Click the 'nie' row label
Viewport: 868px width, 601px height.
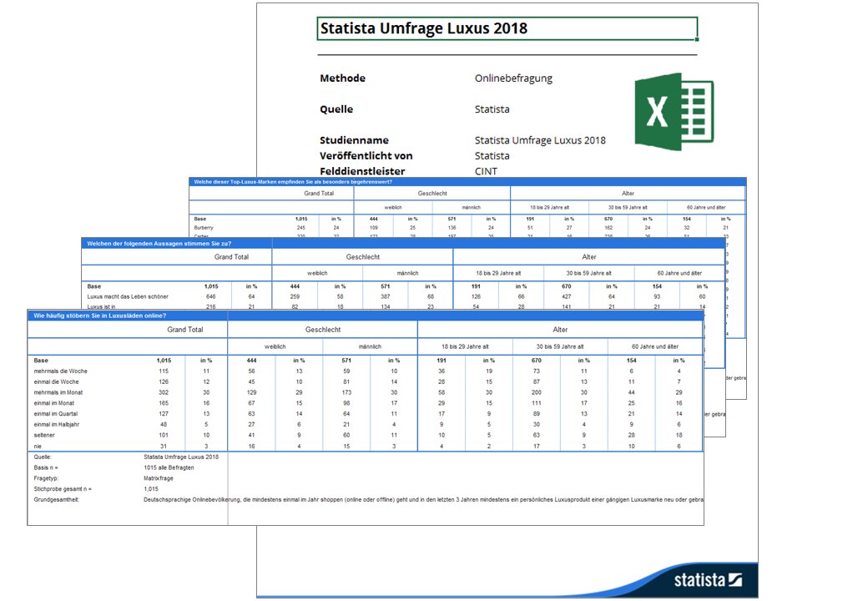pos(38,446)
